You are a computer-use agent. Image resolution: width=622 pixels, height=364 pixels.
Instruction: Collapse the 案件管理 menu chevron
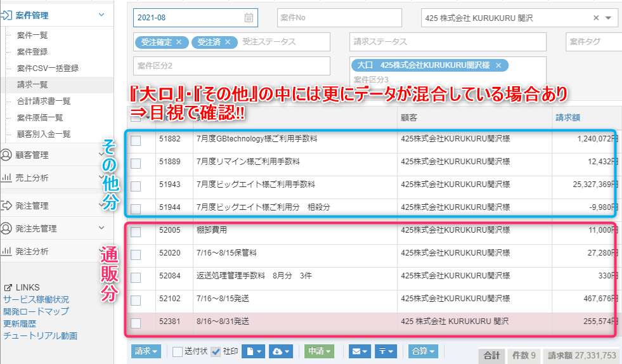tap(101, 15)
